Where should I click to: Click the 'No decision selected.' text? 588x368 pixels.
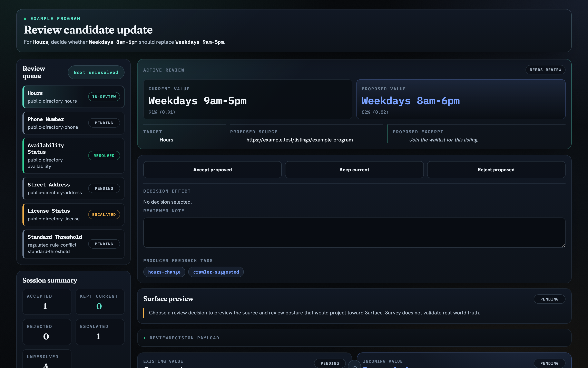point(167,202)
